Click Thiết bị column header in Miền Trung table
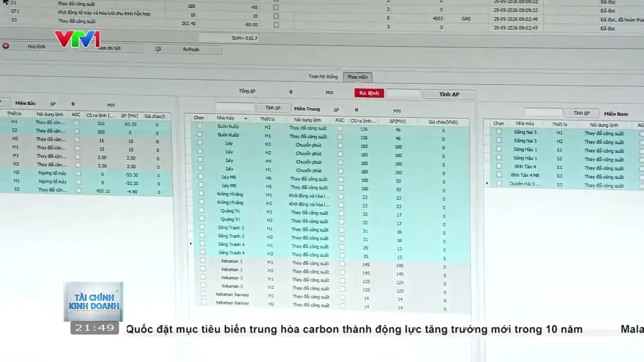The height and width of the screenshot is (362, 644). 267,119
